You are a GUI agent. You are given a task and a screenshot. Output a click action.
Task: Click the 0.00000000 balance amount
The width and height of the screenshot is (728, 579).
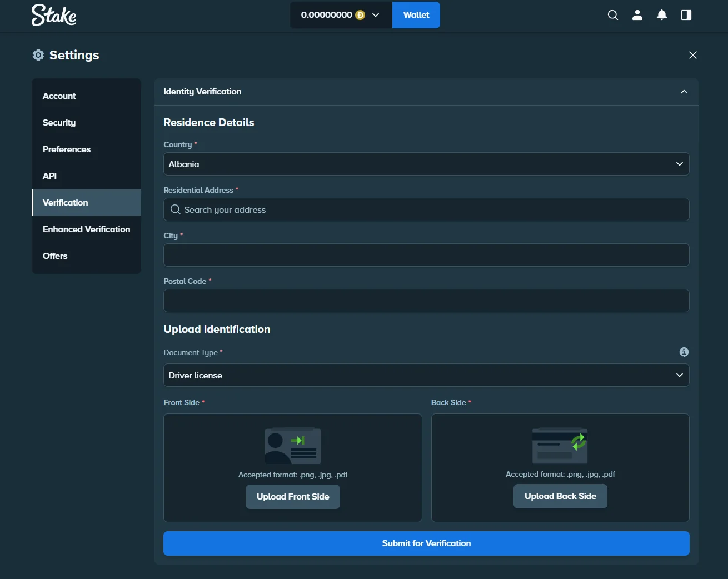pos(326,15)
